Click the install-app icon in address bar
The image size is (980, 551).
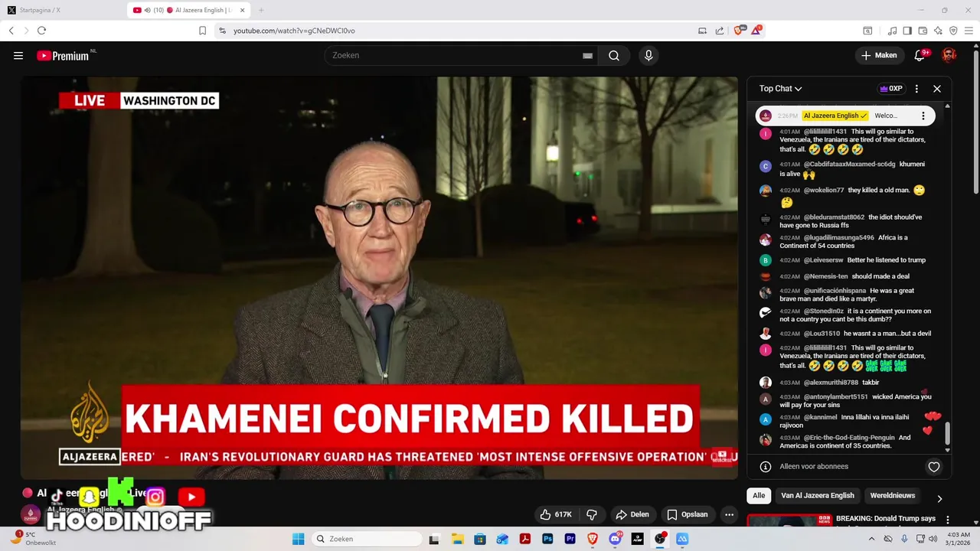coord(702,31)
